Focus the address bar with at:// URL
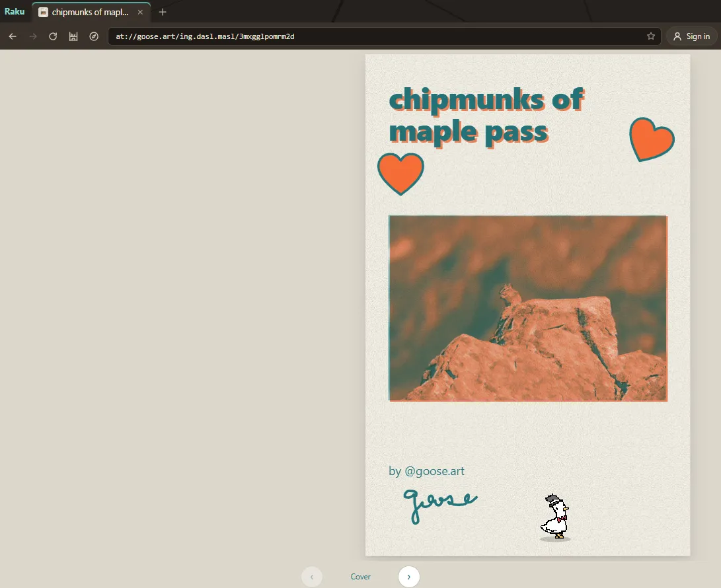Image resolution: width=721 pixels, height=588 pixels. click(x=385, y=36)
